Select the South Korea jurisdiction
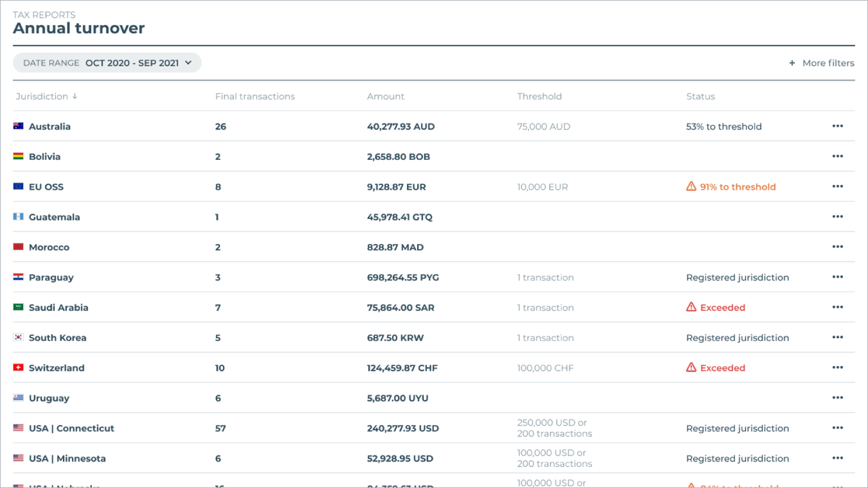868x488 pixels. click(58, 338)
